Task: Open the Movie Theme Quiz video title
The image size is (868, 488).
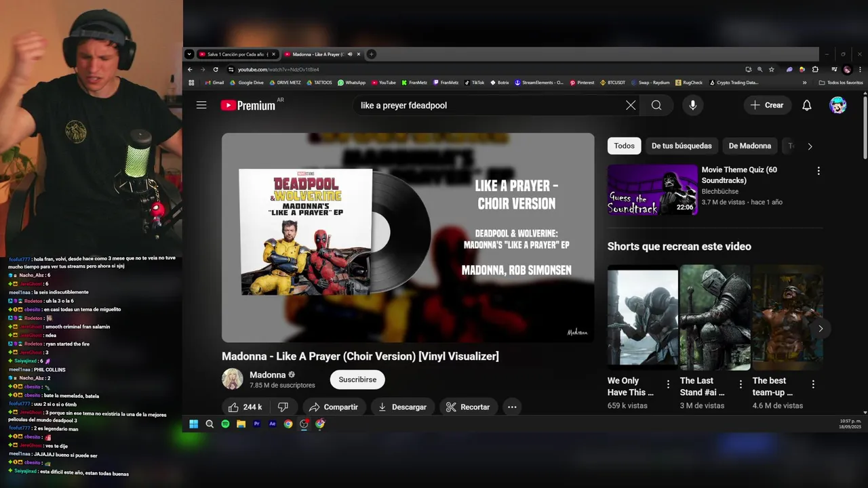Action: pos(739,175)
